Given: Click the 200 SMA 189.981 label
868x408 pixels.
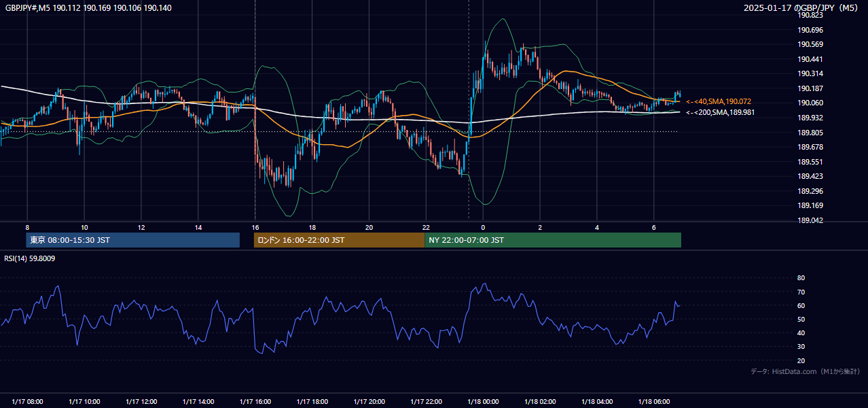Looking at the screenshot, I should pos(720,112).
